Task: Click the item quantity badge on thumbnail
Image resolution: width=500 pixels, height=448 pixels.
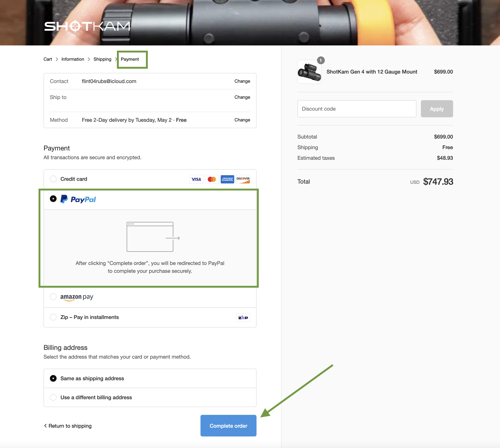Action: [x=321, y=60]
